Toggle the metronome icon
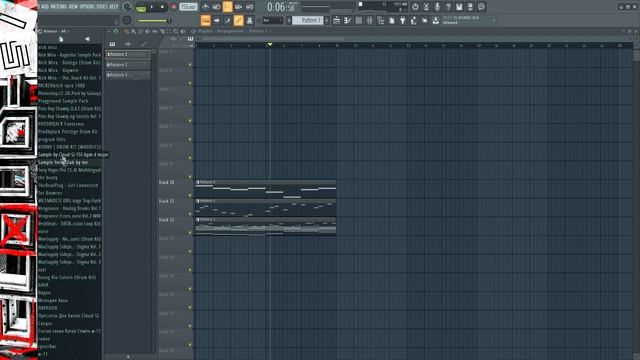This screenshot has width=640, height=360. [x=205, y=7]
